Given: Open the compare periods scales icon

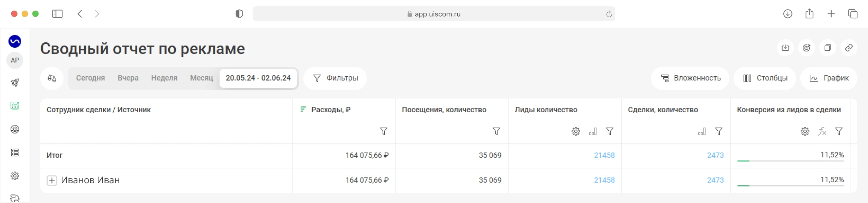Looking at the screenshot, I should pyautogui.click(x=52, y=78).
